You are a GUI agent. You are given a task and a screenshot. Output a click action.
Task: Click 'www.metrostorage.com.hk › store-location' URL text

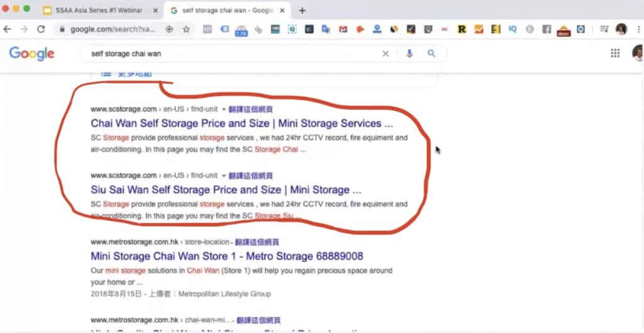[x=160, y=242]
